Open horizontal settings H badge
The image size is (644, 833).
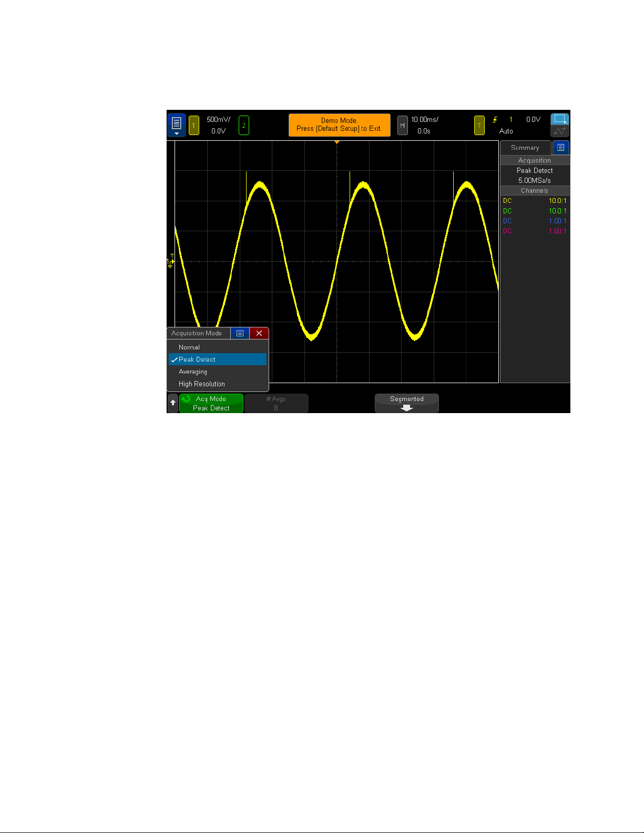(402, 126)
